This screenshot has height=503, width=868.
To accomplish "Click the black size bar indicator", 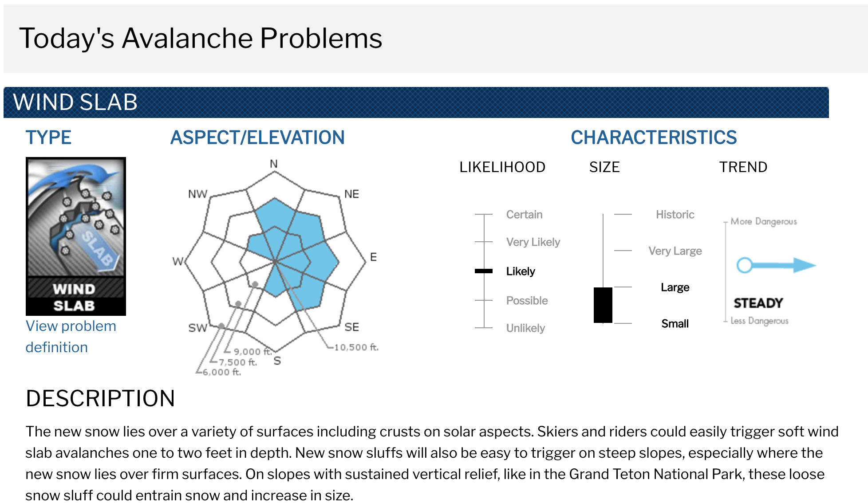I will pyautogui.click(x=603, y=305).
